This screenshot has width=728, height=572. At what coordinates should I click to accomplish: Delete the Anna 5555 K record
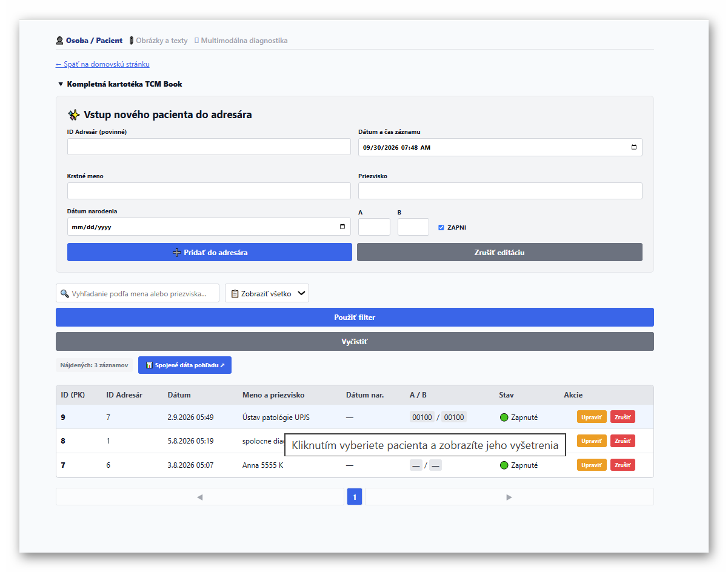(623, 465)
